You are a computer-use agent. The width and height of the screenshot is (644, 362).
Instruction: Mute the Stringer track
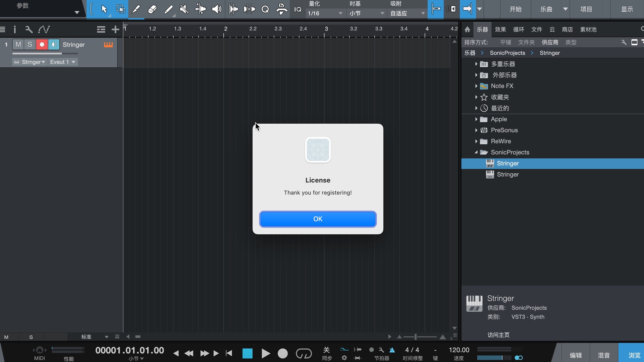(18, 45)
